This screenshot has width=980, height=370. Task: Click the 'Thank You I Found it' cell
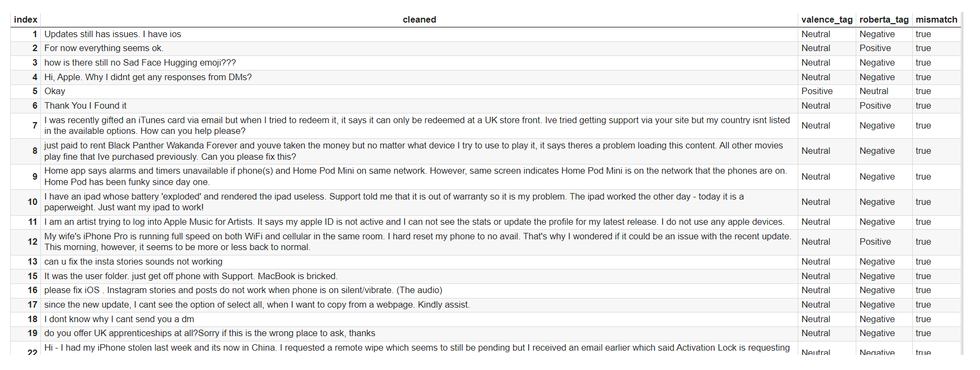(86, 106)
